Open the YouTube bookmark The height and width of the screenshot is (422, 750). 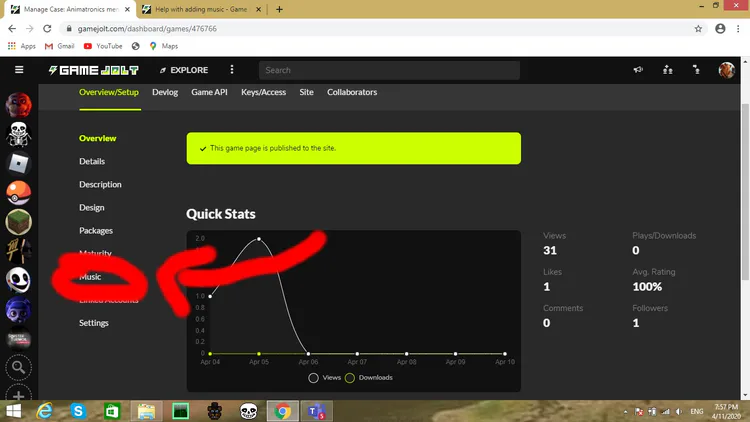103,46
